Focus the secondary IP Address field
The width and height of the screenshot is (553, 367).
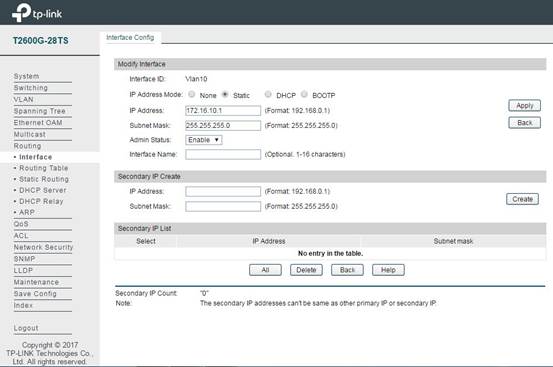tap(223, 191)
